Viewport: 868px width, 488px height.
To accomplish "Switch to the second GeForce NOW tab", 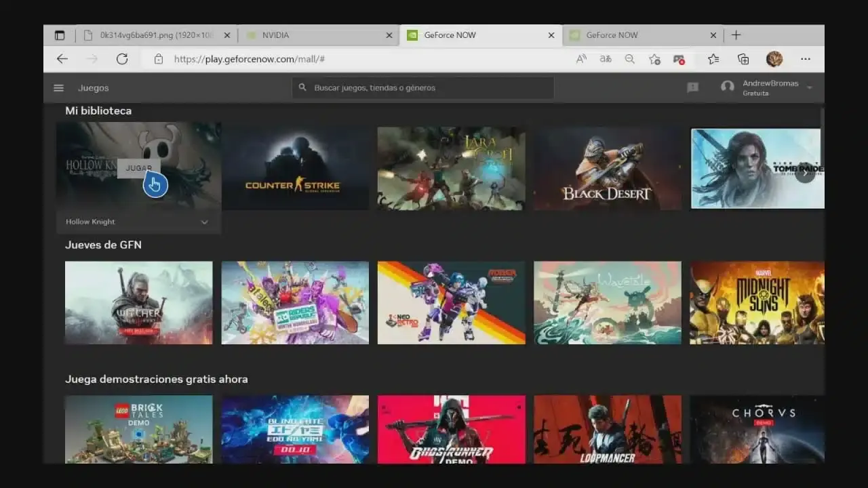I will (x=643, y=35).
